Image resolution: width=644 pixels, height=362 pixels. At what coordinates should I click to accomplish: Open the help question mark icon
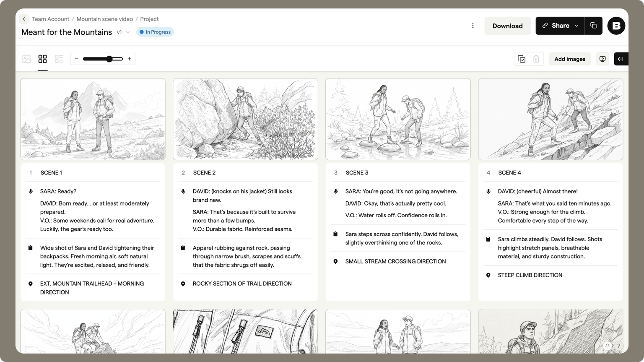click(618, 346)
